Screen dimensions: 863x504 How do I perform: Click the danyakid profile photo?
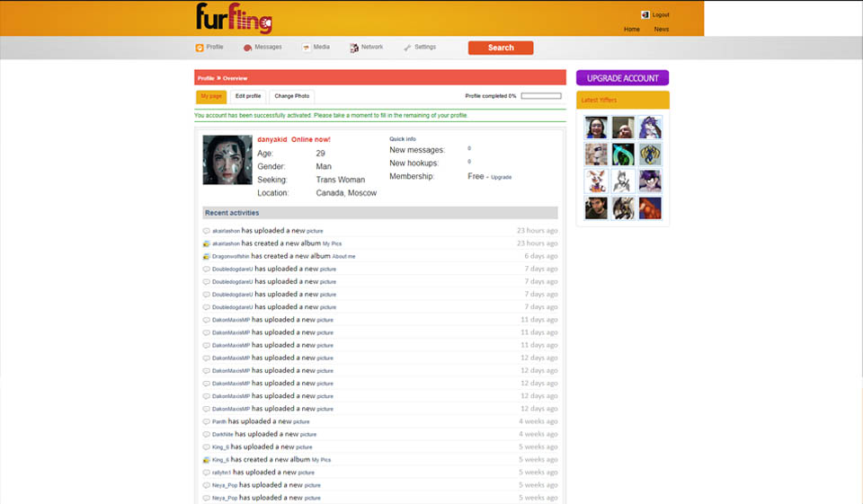click(227, 160)
